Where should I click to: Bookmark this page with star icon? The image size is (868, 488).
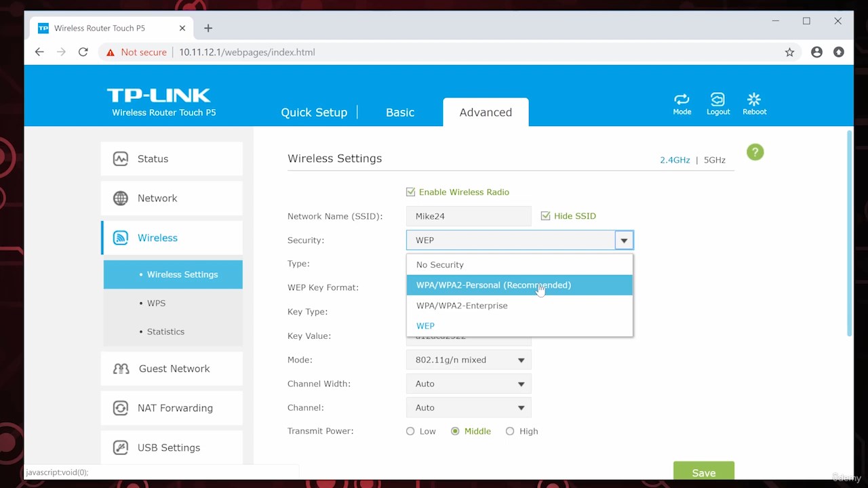click(789, 52)
